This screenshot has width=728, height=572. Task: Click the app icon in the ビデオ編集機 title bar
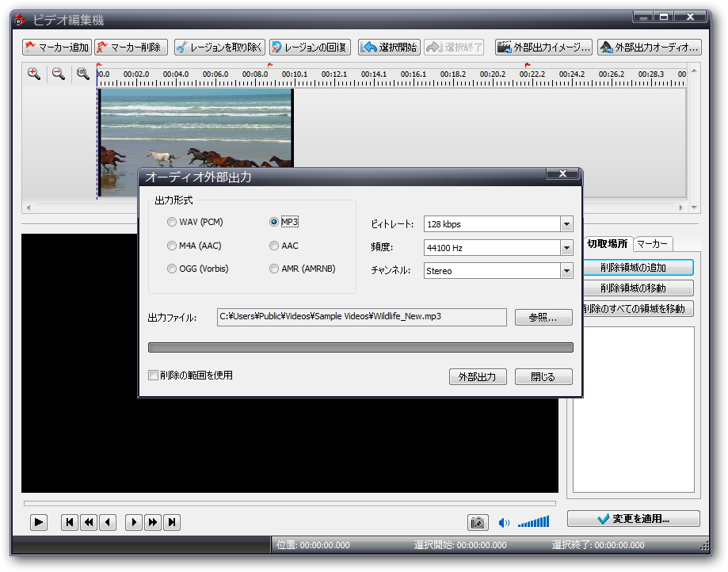20,20
